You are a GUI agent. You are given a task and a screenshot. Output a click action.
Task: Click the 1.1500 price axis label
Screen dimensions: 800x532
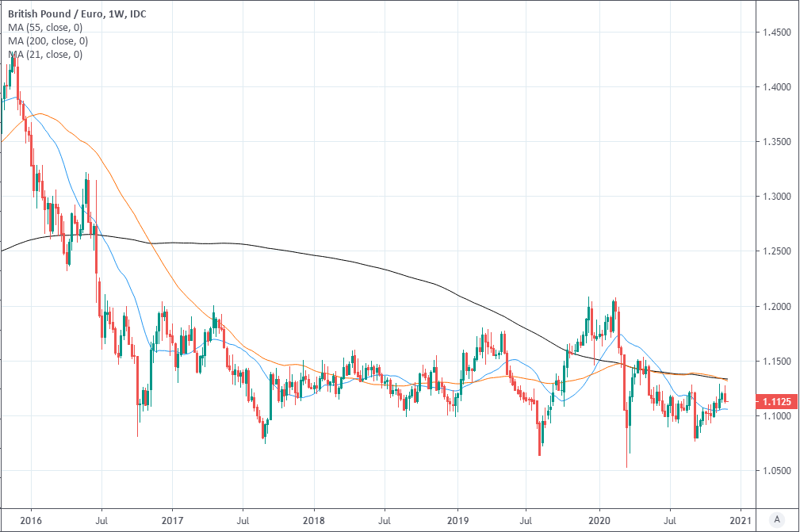[x=777, y=362]
